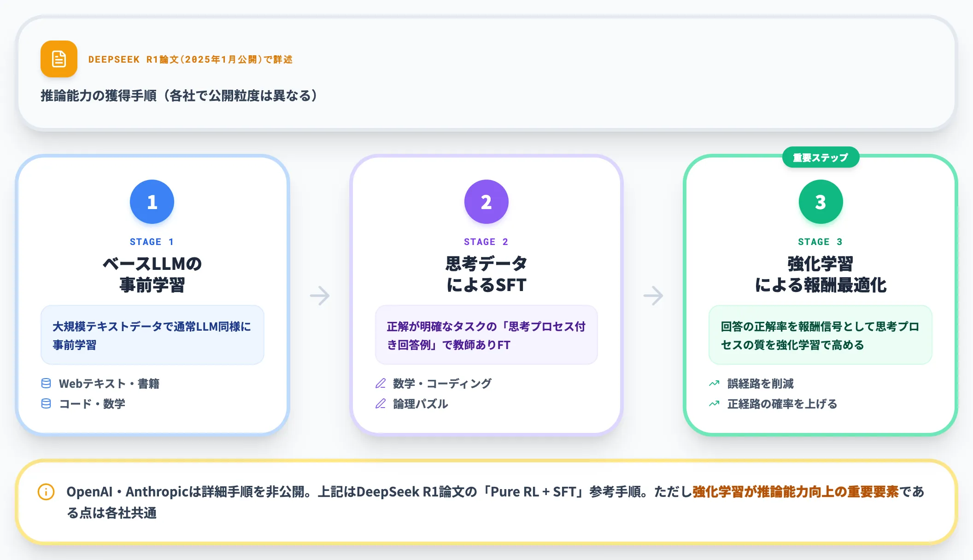Click pencil icon beside 論理パズル

381,403
